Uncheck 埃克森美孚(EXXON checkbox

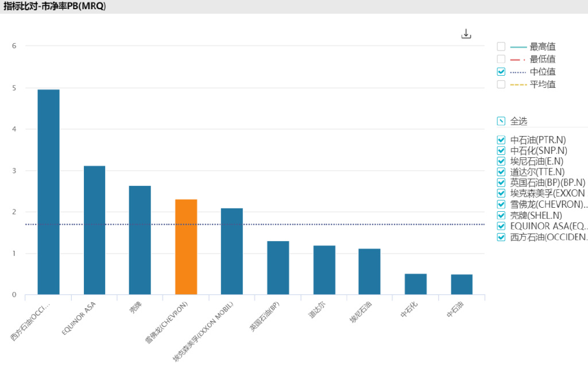pyautogui.click(x=501, y=193)
